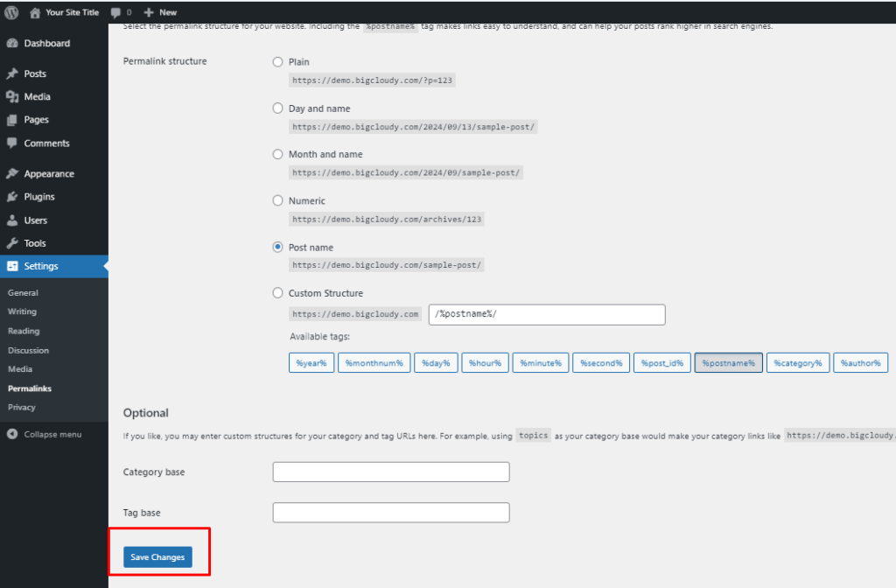Click the Save Changes button
The image size is (896, 588).
157,556
